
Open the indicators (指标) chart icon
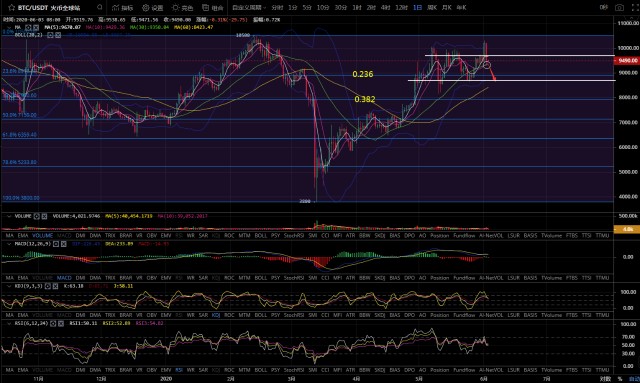click(x=116, y=7)
